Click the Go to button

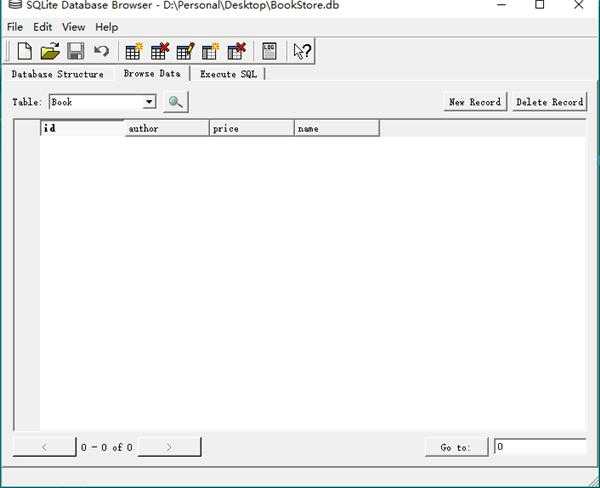457,447
